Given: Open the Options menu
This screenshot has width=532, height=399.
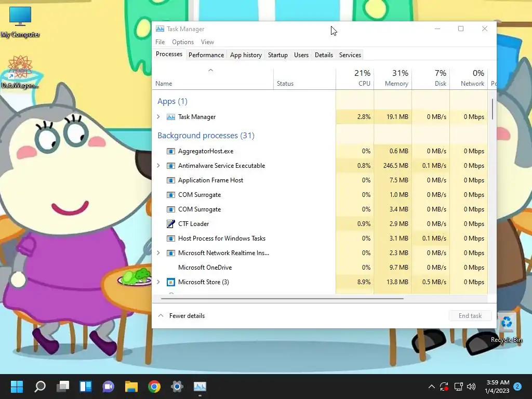Looking at the screenshot, I should click(183, 42).
